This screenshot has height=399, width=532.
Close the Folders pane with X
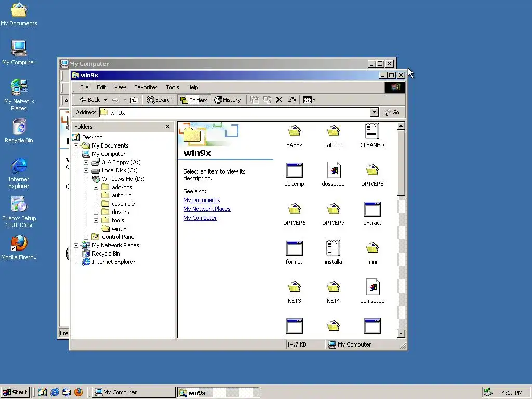pos(168,127)
